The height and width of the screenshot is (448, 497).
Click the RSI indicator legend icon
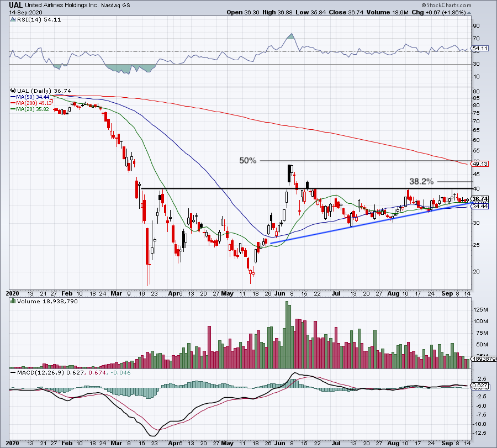13,19
